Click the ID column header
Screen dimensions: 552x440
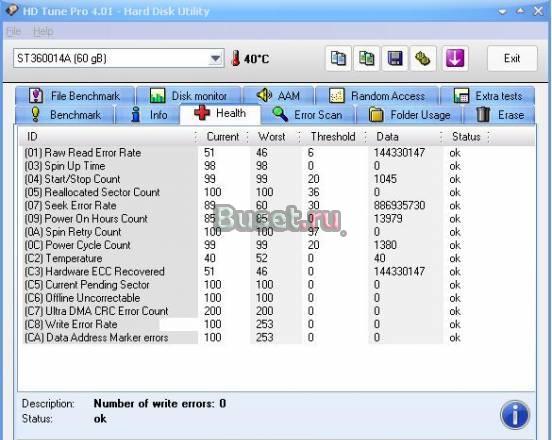point(107,137)
